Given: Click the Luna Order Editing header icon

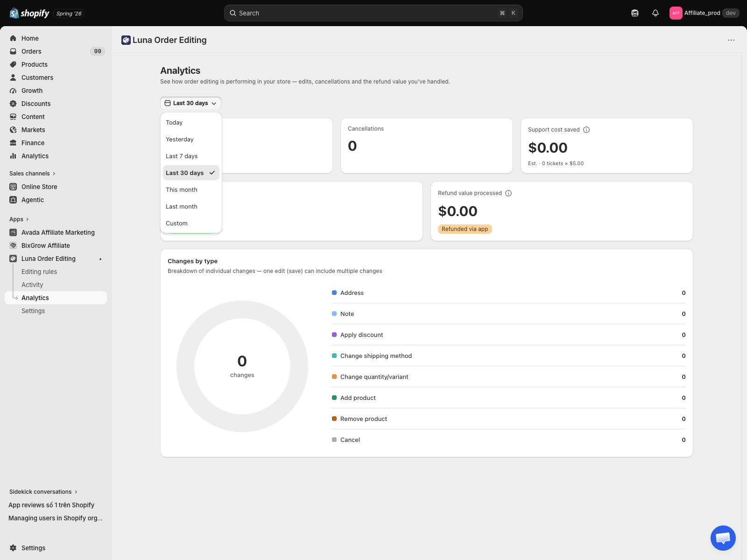Looking at the screenshot, I should [126, 40].
